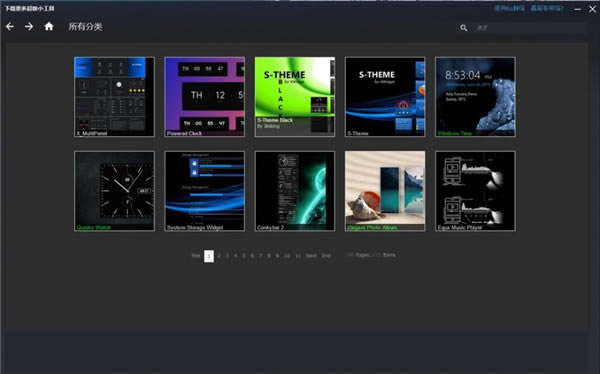Click the back arrow icon
The width and height of the screenshot is (600, 374).
[x=10, y=26]
